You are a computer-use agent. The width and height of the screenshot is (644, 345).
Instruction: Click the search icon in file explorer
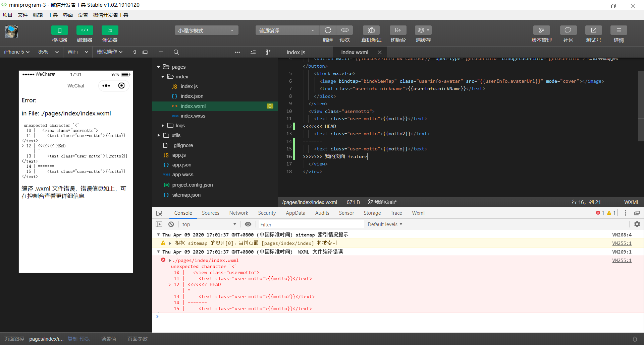[176, 52]
